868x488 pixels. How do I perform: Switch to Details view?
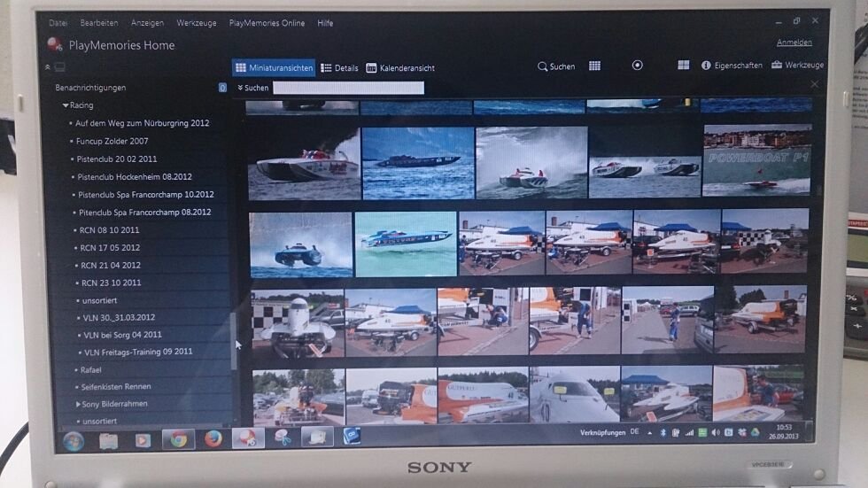[339, 67]
